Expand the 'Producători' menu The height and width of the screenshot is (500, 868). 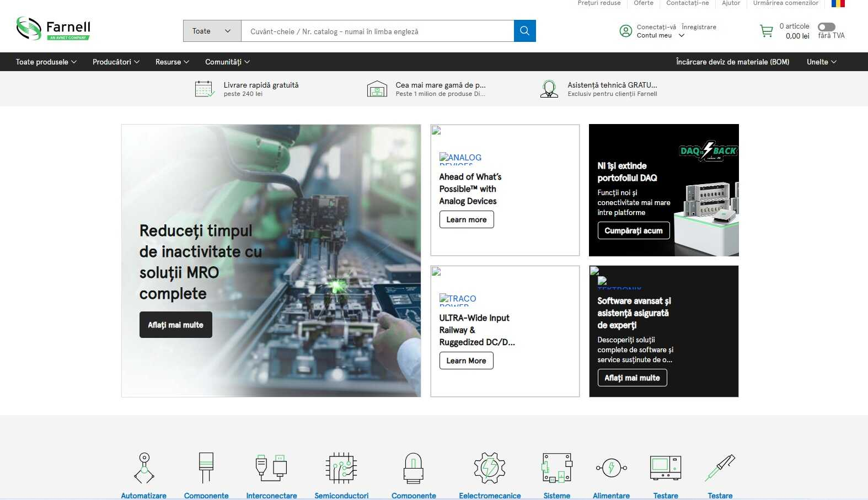coord(116,62)
